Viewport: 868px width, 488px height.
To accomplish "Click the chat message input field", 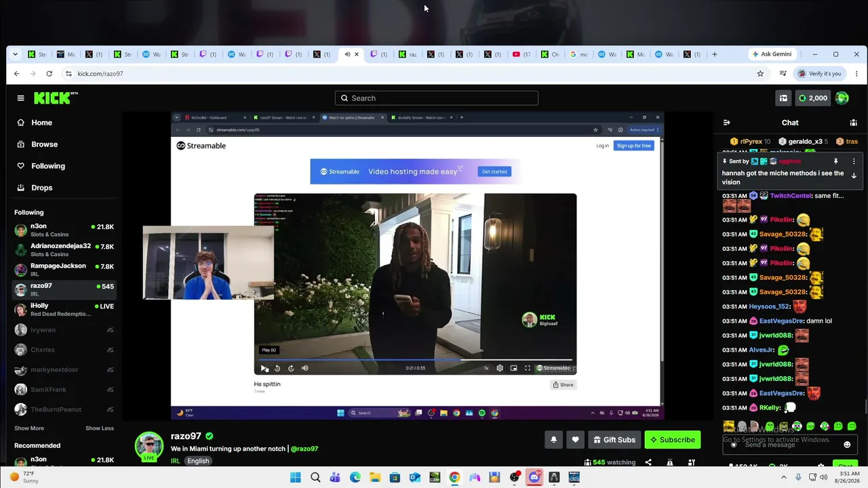I will [x=790, y=445].
